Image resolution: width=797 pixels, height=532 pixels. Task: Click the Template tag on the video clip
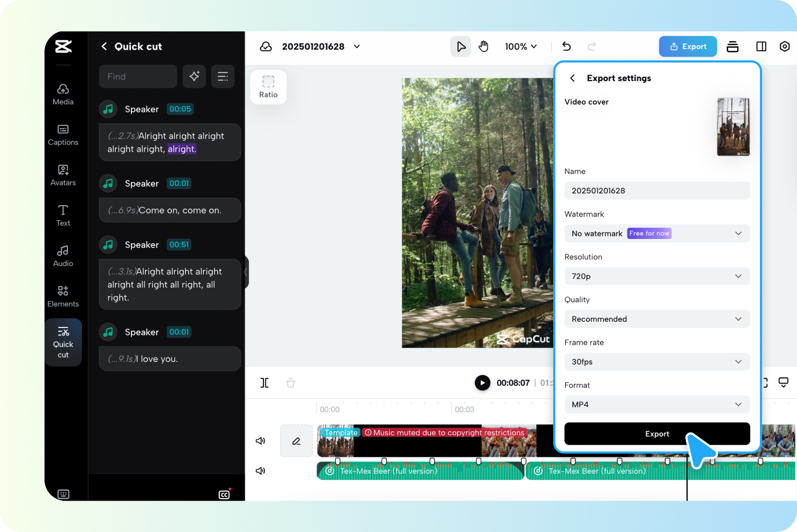click(341, 433)
